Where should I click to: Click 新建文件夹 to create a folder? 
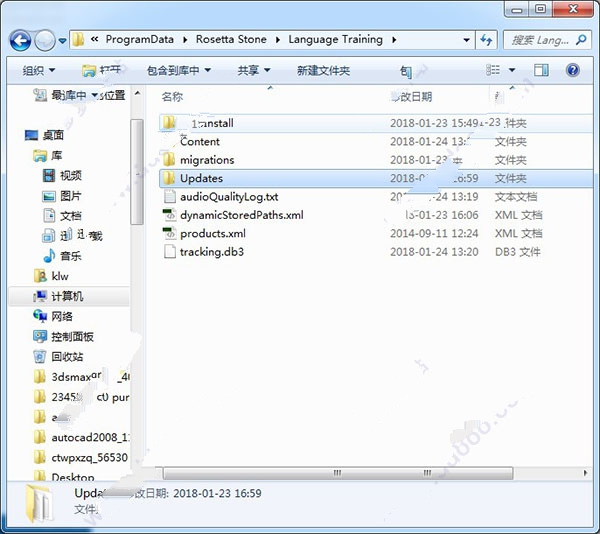click(323, 70)
